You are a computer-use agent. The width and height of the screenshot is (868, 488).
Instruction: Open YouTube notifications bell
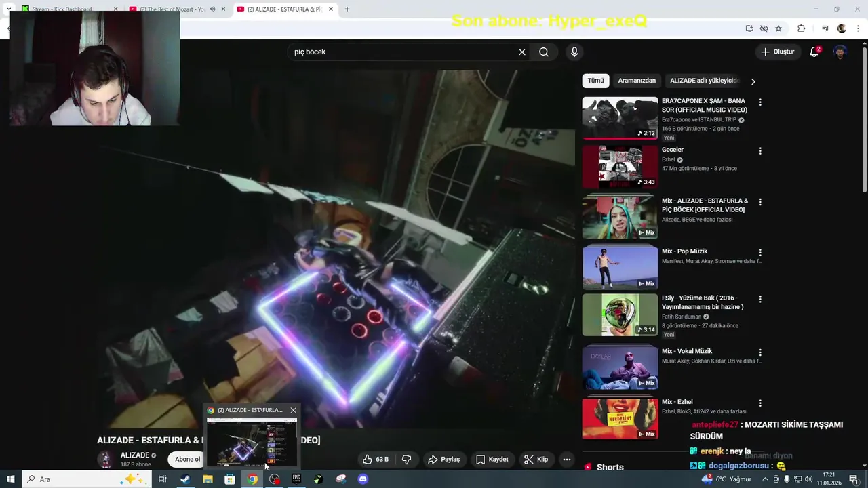pos(814,52)
